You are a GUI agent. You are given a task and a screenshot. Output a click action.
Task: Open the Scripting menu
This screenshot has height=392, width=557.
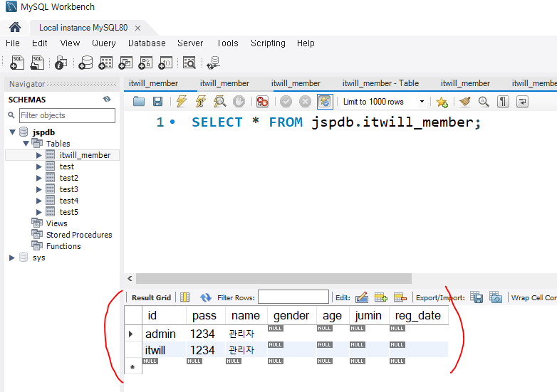(x=268, y=43)
